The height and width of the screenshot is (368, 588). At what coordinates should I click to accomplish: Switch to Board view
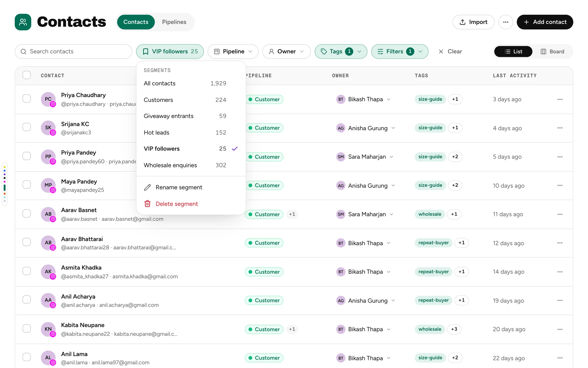pos(552,52)
